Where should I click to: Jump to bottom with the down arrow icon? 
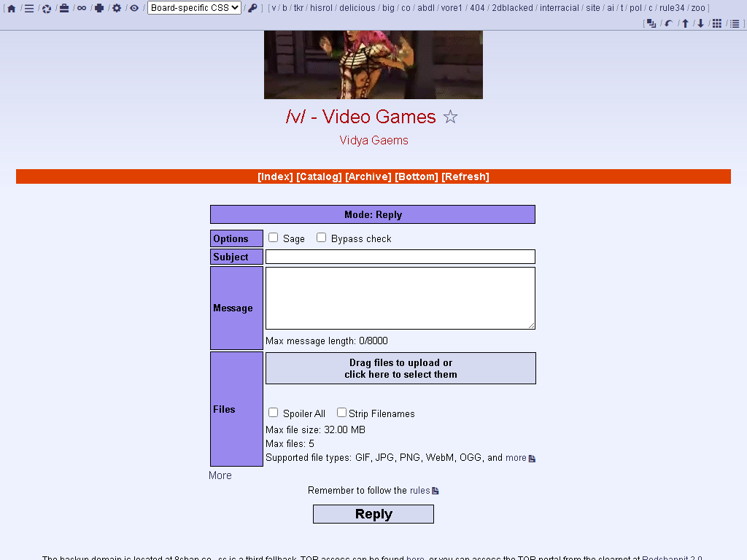click(x=701, y=23)
